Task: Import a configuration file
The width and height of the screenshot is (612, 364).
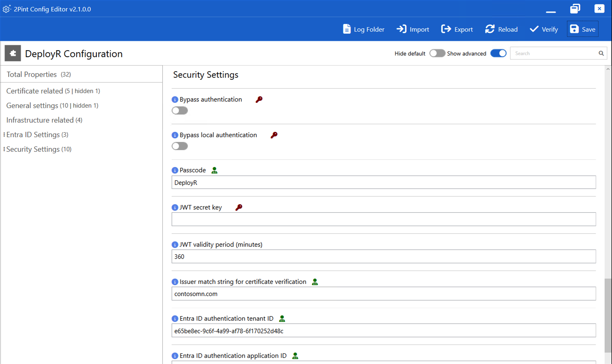Action: tap(413, 29)
